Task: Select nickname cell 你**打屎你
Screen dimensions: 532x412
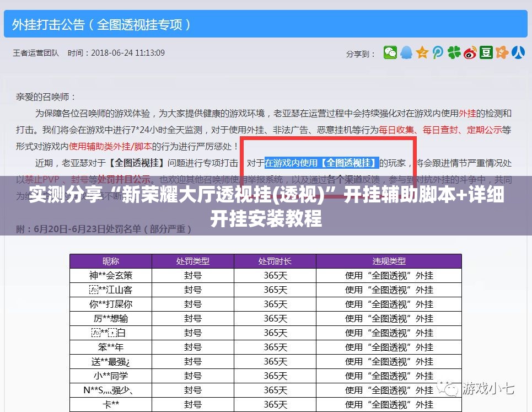Action: coord(111,304)
